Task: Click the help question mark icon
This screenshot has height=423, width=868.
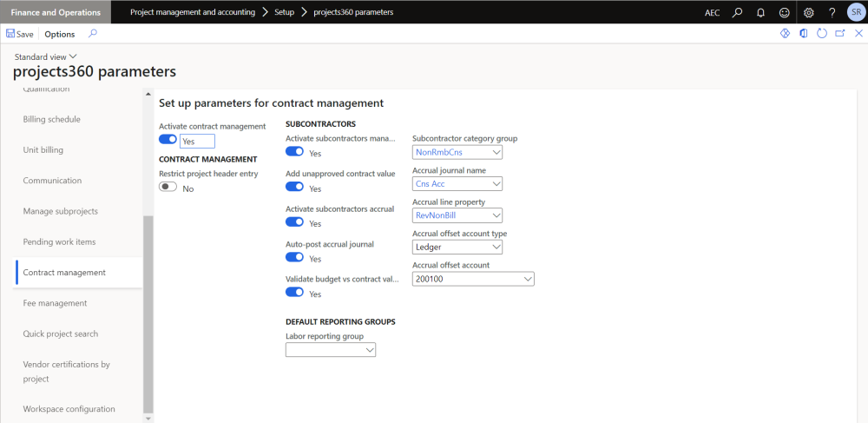Action: point(832,13)
